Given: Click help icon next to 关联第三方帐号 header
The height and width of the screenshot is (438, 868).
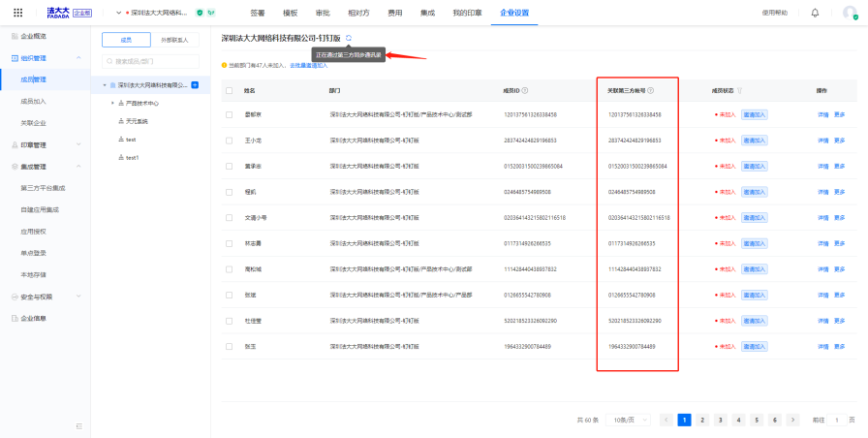Looking at the screenshot, I should (650, 90).
